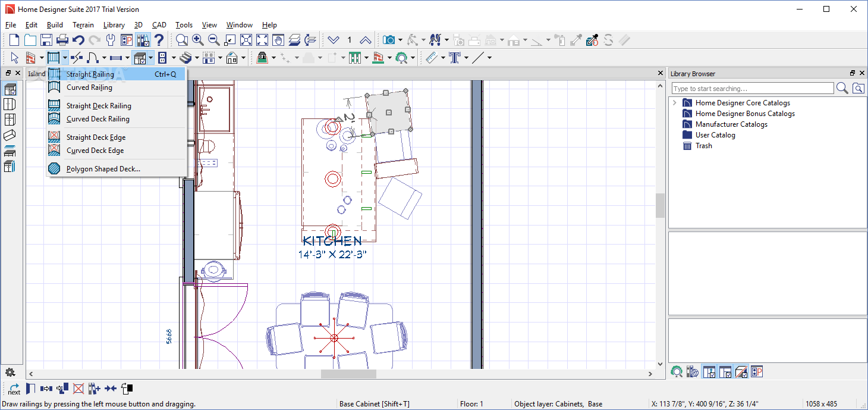868x410 pixels.
Task: Select the Pan Window hand tool
Action: click(x=278, y=40)
